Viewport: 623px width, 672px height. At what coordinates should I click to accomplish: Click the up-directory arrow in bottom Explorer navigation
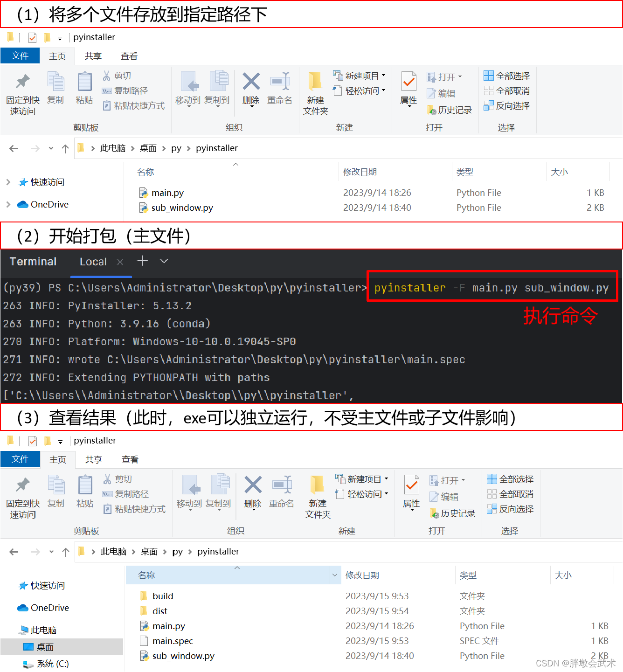pyautogui.click(x=66, y=552)
